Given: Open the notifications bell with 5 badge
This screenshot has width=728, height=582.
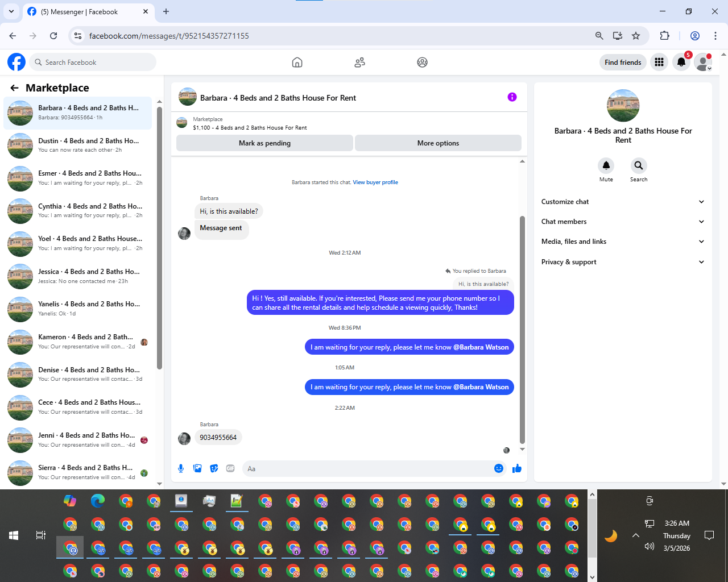Looking at the screenshot, I should click(681, 63).
